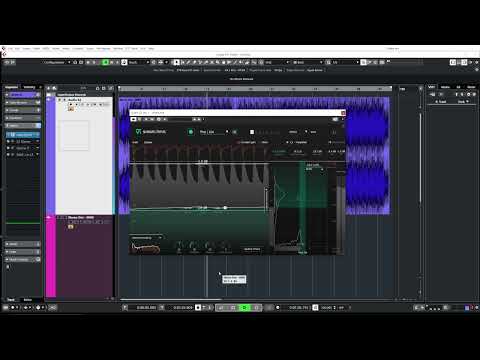Image resolution: width=480 pixels, height=360 pixels.
Task: Switch to the Visibility tab
Action: pos(29,87)
